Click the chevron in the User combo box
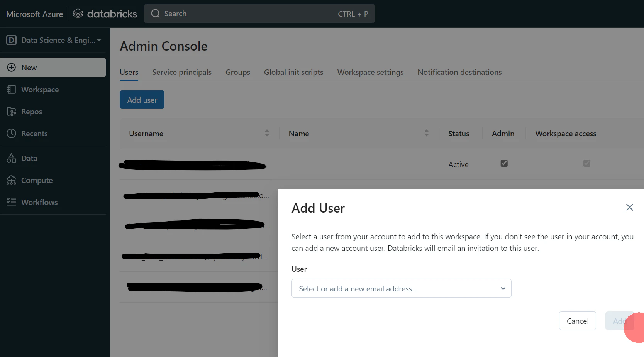The image size is (644, 357). tap(503, 289)
